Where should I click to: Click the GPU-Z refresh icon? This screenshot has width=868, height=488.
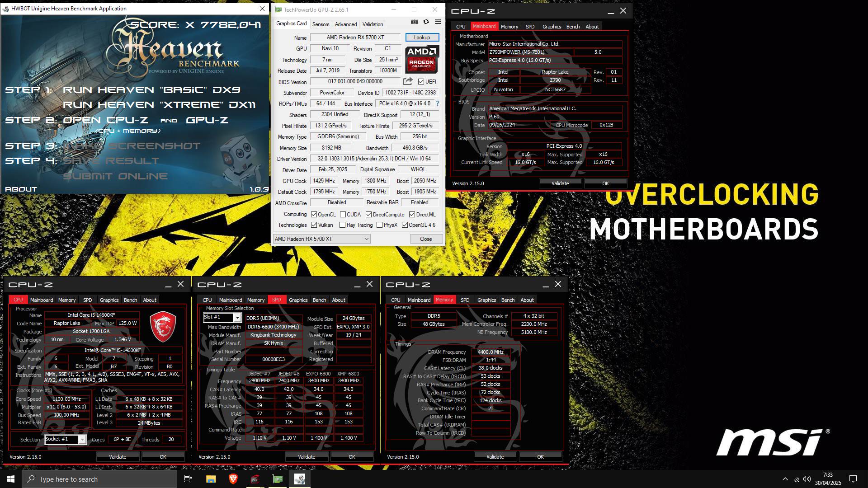426,22
